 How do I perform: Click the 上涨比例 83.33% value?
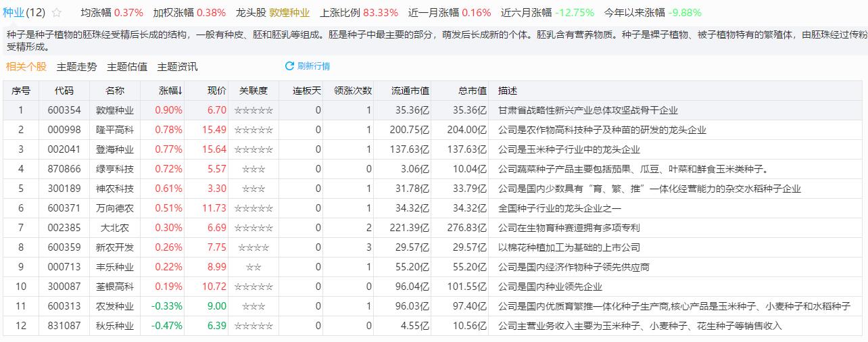[x=381, y=13]
